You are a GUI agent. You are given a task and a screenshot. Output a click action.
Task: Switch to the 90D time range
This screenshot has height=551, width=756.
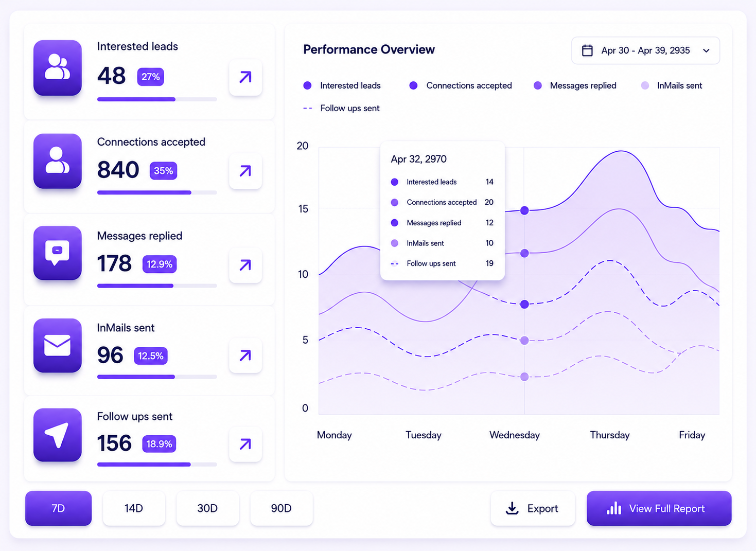pyautogui.click(x=282, y=508)
